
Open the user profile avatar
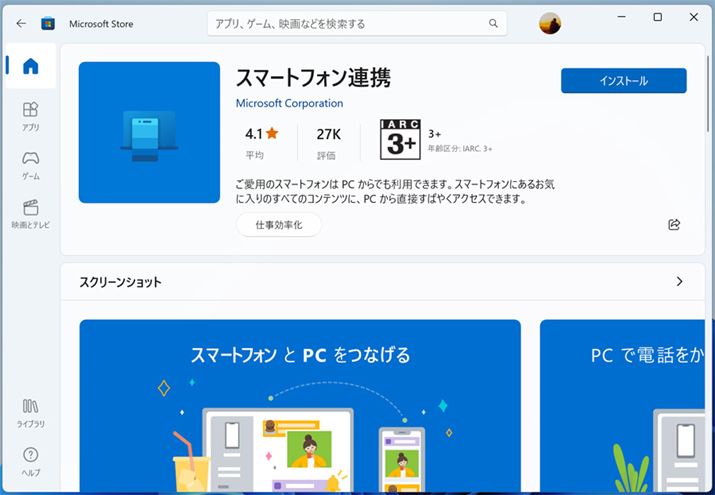(x=550, y=23)
